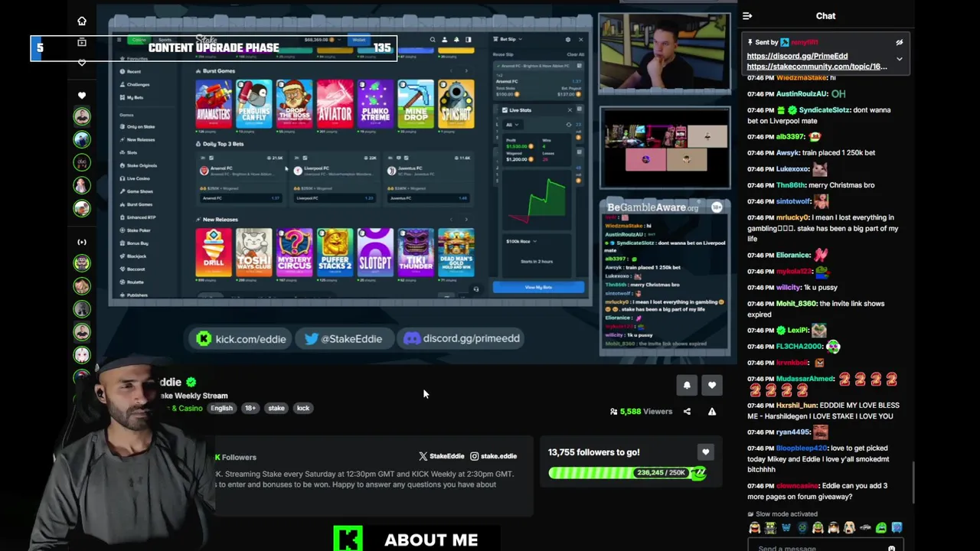Open the Toshi Ways Club game tile
This screenshot has width=980, height=551.
pyautogui.click(x=253, y=252)
